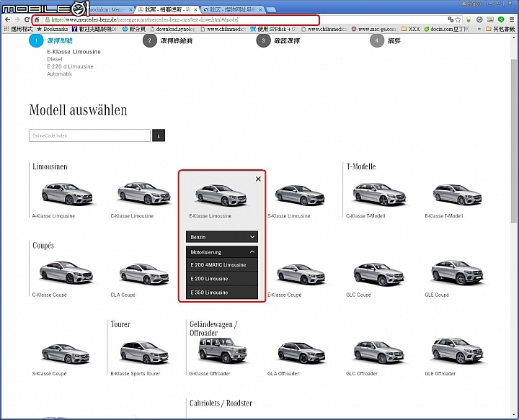
Task: Close the E-Klasse Limousine popup with X
Action: click(258, 179)
